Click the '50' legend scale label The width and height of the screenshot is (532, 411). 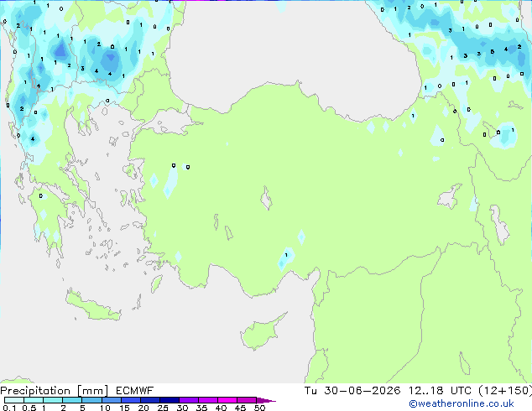(x=259, y=408)
